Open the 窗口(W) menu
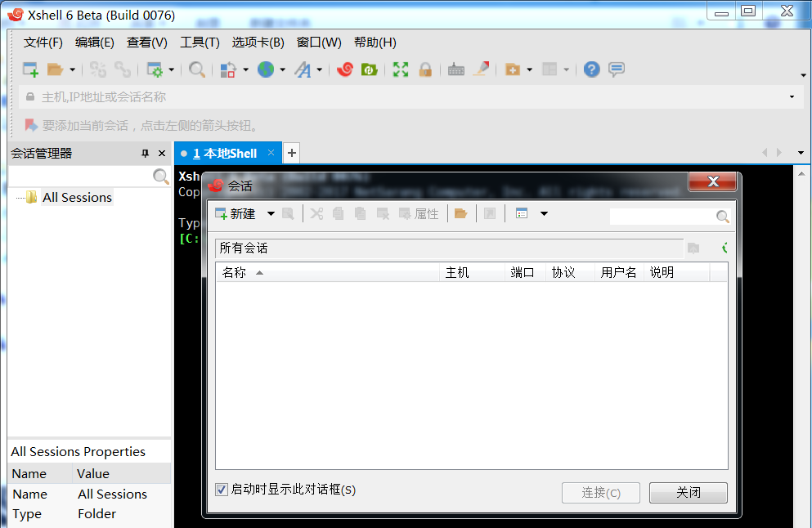812x528 pixels. coord(319,43)
